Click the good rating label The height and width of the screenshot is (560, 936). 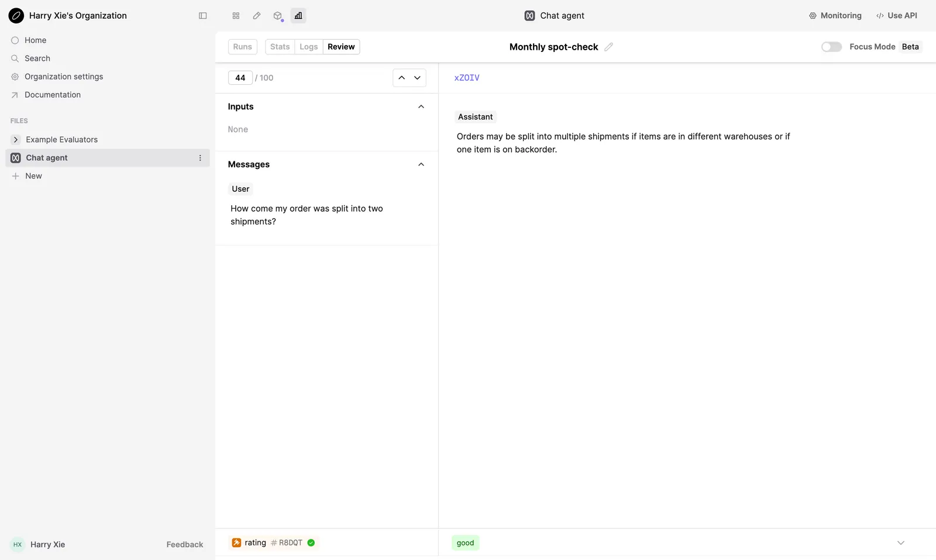coord(466,543)
